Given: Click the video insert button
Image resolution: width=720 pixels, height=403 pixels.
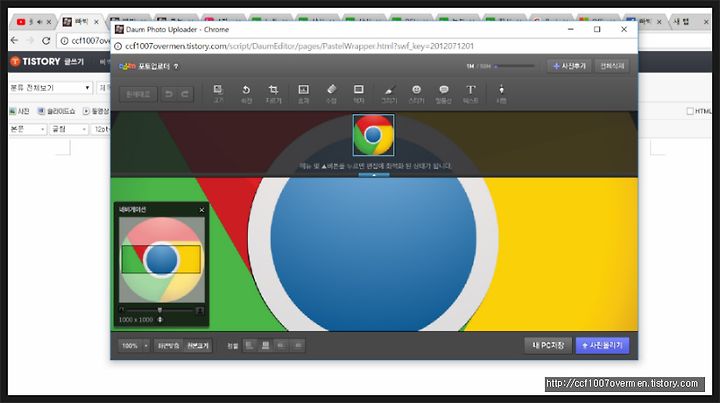Looking at the screenshot, I should coord(96,111).
